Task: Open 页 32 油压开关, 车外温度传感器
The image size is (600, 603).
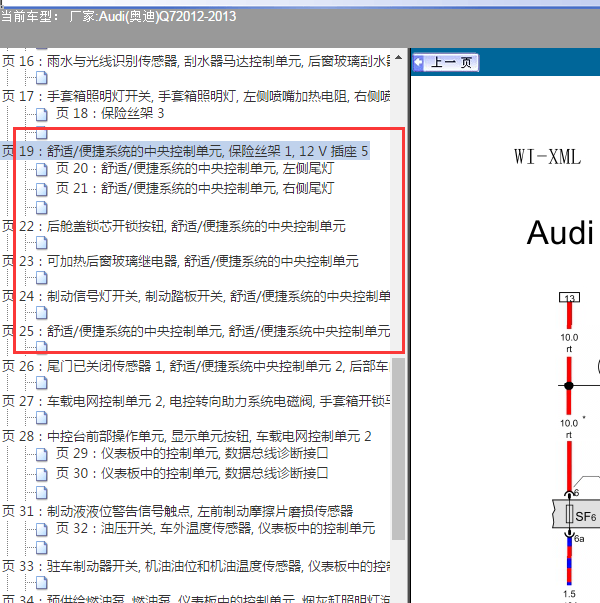Action: pos(215,528)
